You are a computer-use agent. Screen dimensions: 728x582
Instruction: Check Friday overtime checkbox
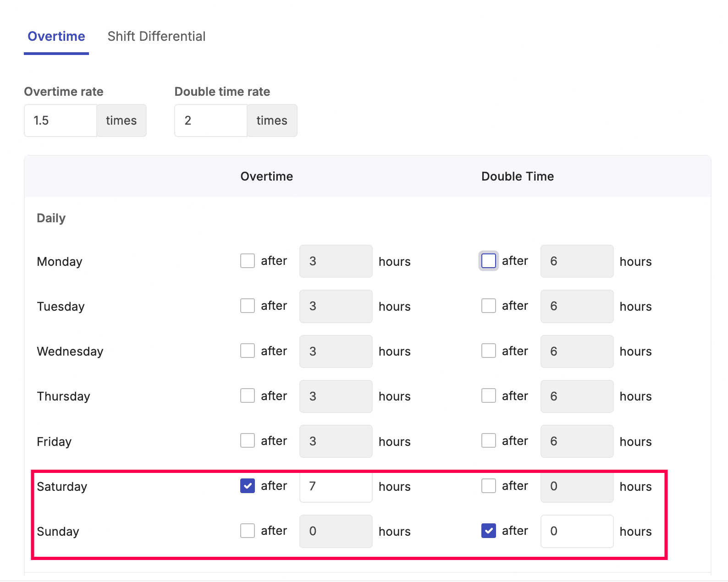(248, 441)
